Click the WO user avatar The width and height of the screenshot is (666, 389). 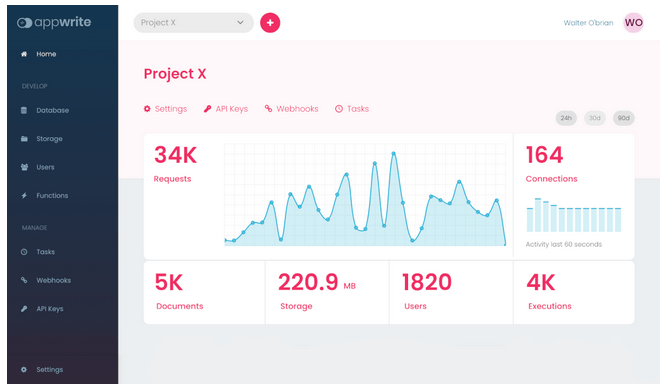click(633, 23)
